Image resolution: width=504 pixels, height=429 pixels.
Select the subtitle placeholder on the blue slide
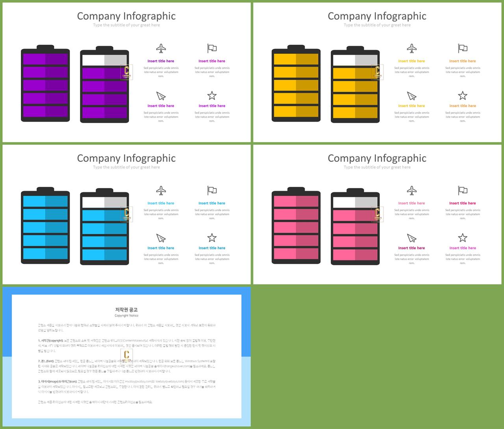coord(126,167)
